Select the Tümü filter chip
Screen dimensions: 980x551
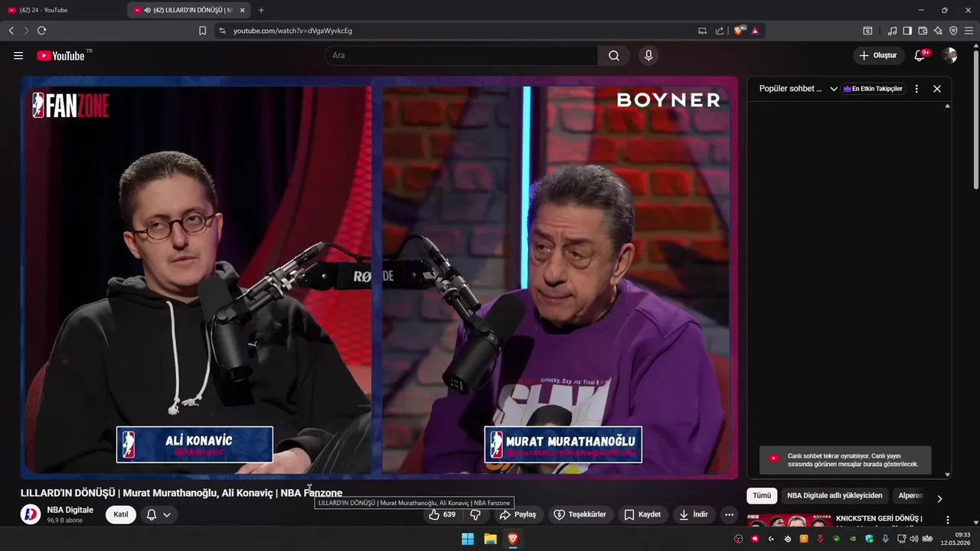[x=762, y=495]
